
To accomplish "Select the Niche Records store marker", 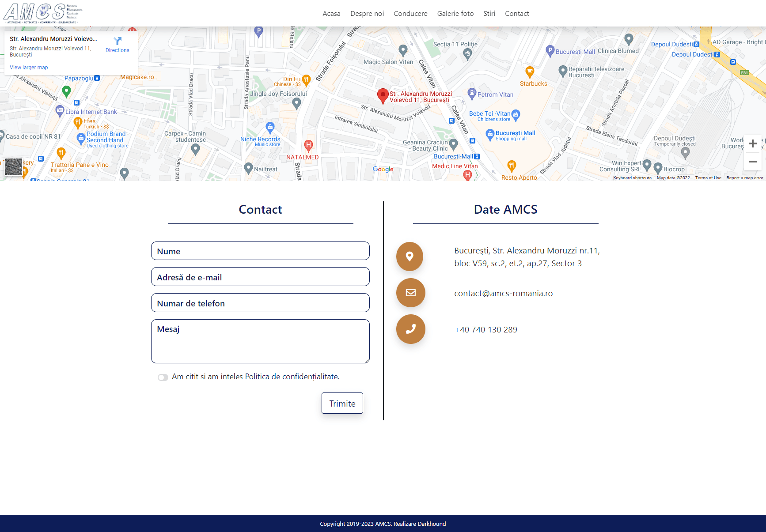I will coord(270,128).
